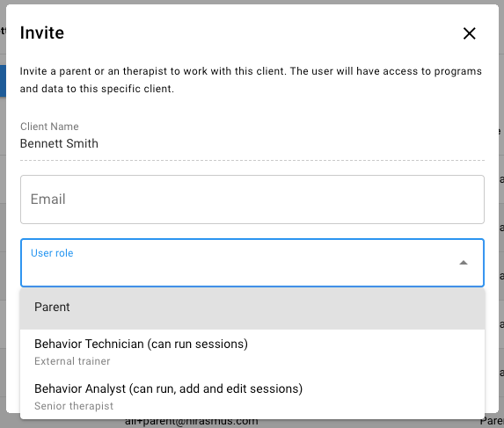This screenshot has height=428, width=504.
Task: Close the Invite dialog with the X icon
Action: [x=469, y=33]
